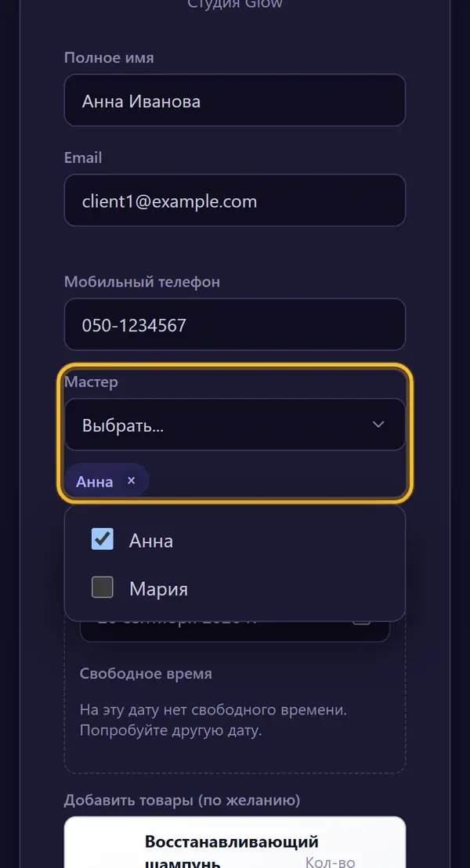Click the Кол-во quantity label on the product
Image resolution: width=470 pixels, height=868 pixels.
(330, 862)
